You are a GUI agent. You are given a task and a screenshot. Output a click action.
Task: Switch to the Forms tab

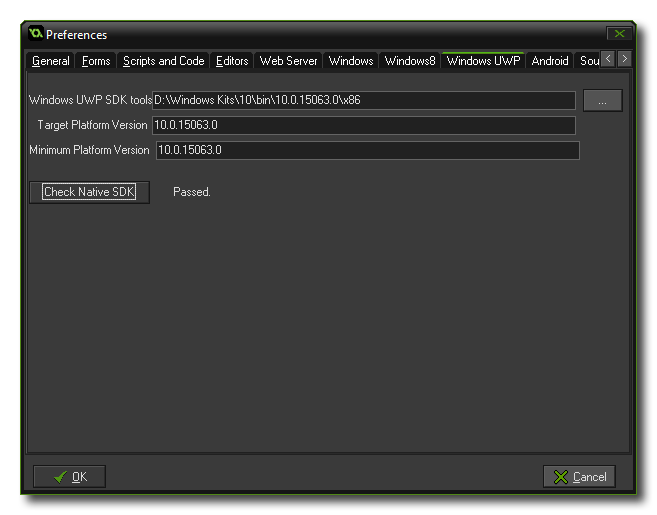pyautogui.click(x=96, y=61)
